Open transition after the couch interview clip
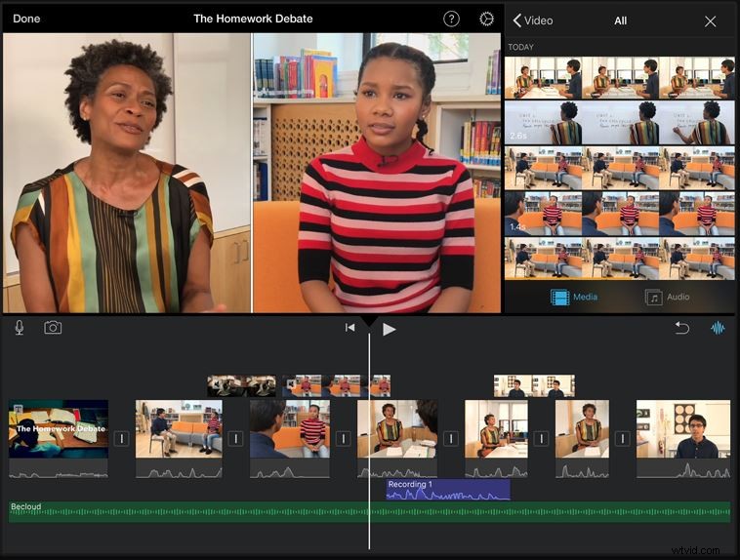Image resolution: width=740 pixels, height=560 pixels. [235, 439]
